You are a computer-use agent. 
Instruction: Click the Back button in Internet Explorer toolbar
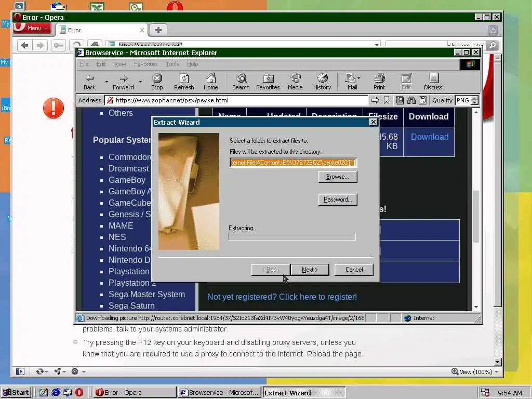click(89, 82)
